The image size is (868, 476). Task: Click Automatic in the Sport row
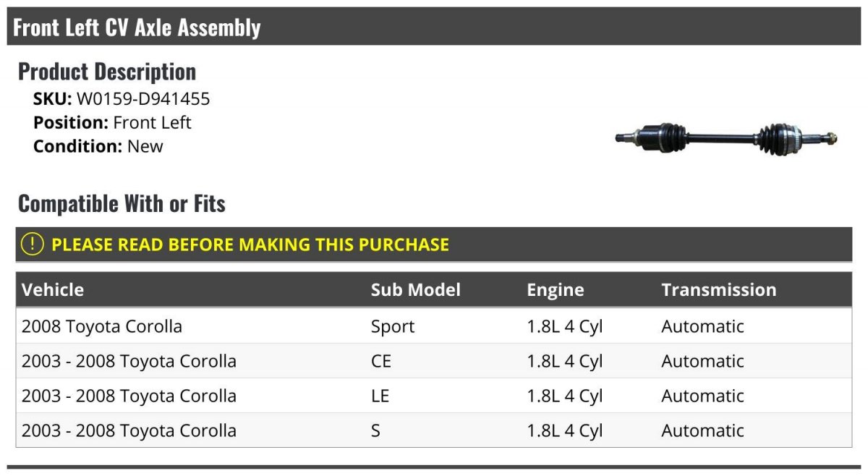[x=702, y=326]
